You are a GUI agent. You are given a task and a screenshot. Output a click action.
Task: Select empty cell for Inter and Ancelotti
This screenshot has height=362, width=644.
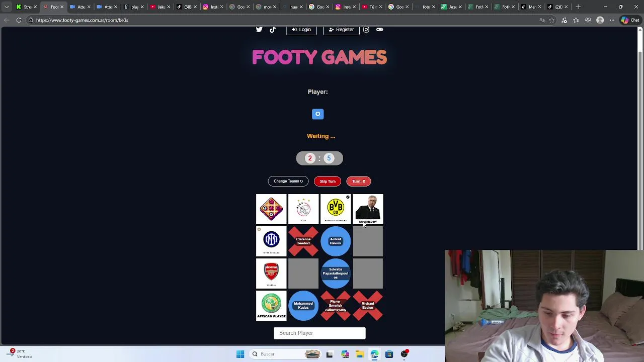(x=368, y=241)
